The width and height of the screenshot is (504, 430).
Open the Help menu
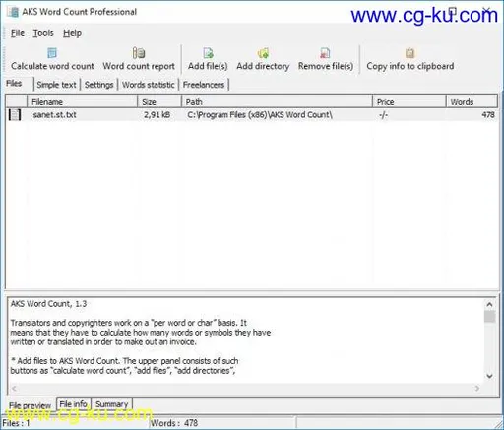click(x=72, y=33)
